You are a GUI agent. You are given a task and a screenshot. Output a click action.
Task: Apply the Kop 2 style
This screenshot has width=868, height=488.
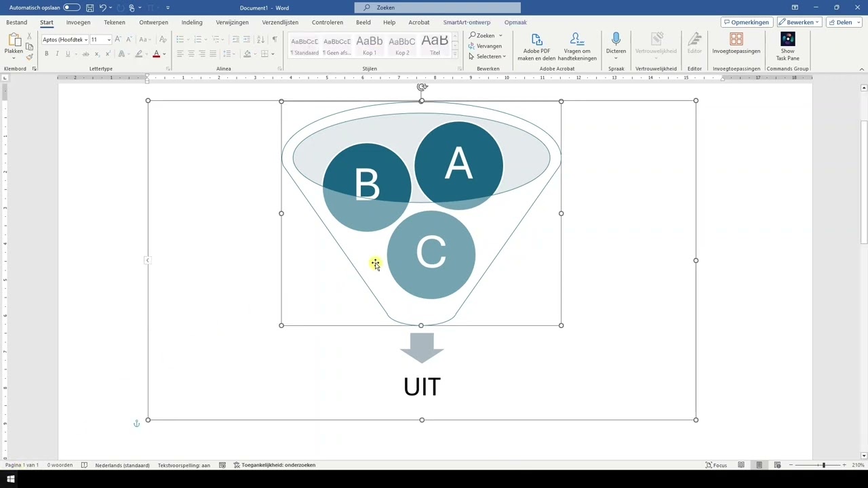(x=402, y=45)
